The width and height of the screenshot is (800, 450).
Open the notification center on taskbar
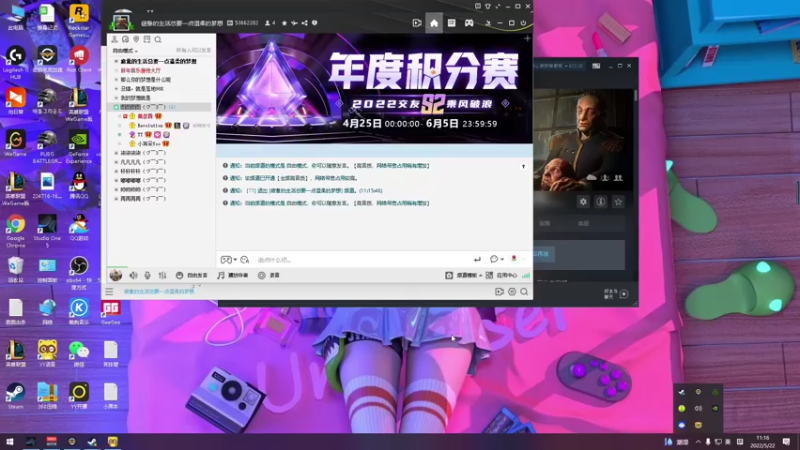click(786, 441)
